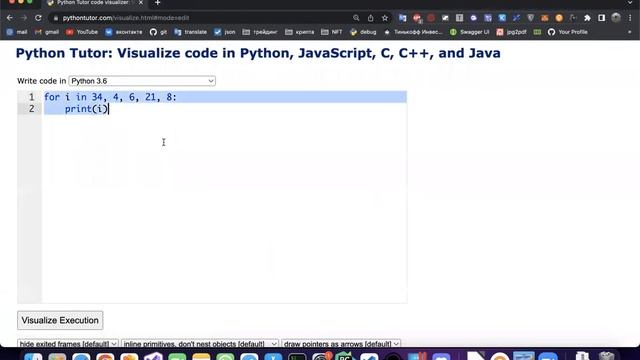This screenshot has height=360, width=640.
Task: Open the Swagger UI bookmark
Action: click(469, 32)
